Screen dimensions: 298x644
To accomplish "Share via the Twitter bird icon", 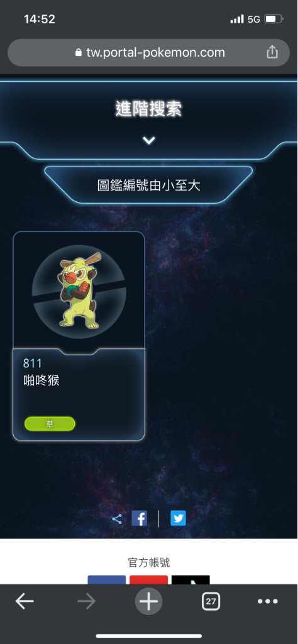I will 178,518.
